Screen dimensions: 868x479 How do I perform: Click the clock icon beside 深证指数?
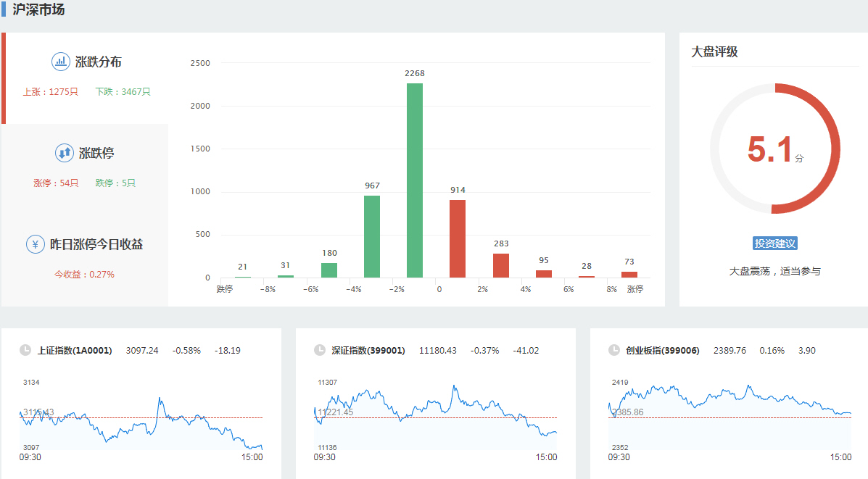tap(320, 350)
